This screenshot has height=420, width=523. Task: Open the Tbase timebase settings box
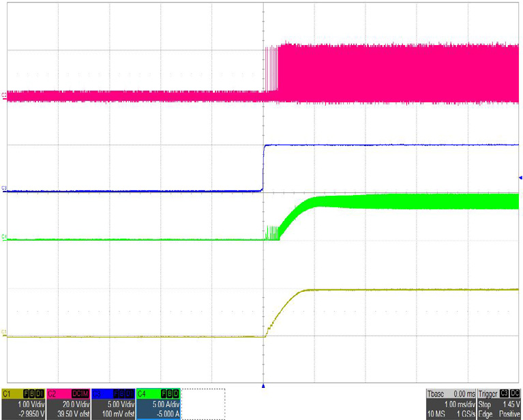[449, 403]
